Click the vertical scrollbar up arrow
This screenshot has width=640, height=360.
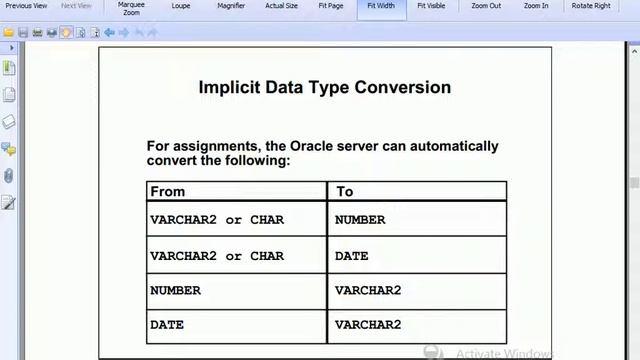[x=634, y=51]
